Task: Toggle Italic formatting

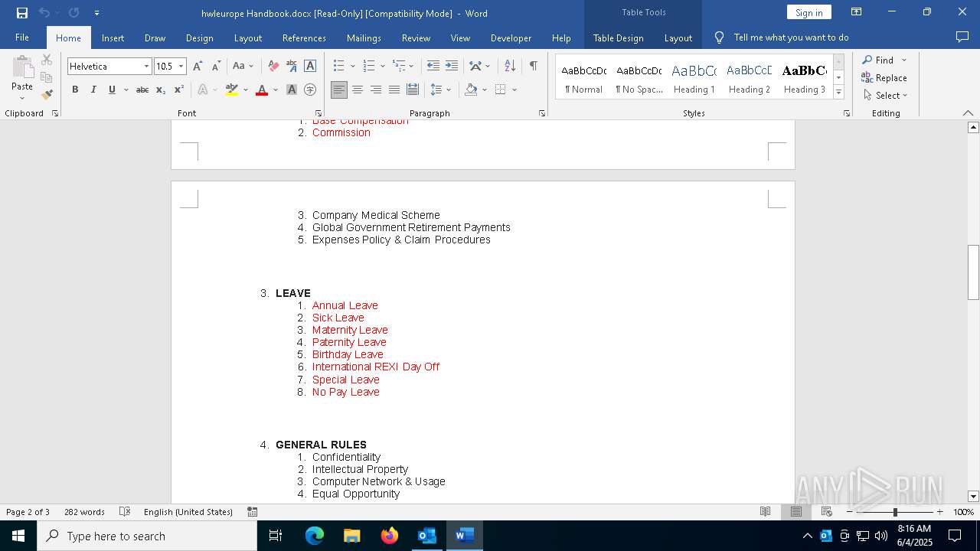Action: coord(93,90)
